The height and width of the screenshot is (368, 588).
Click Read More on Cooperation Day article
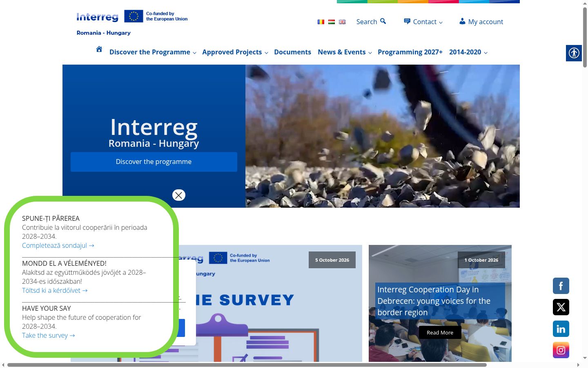[x=440, y=332]
